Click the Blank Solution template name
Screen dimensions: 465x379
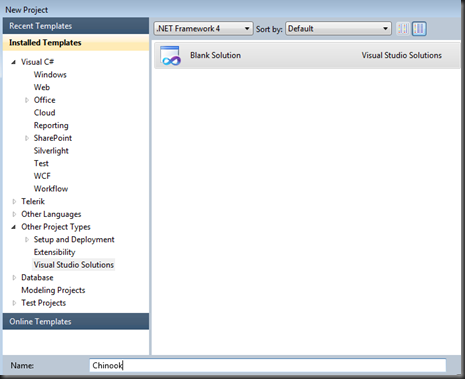tap(215, 55)
